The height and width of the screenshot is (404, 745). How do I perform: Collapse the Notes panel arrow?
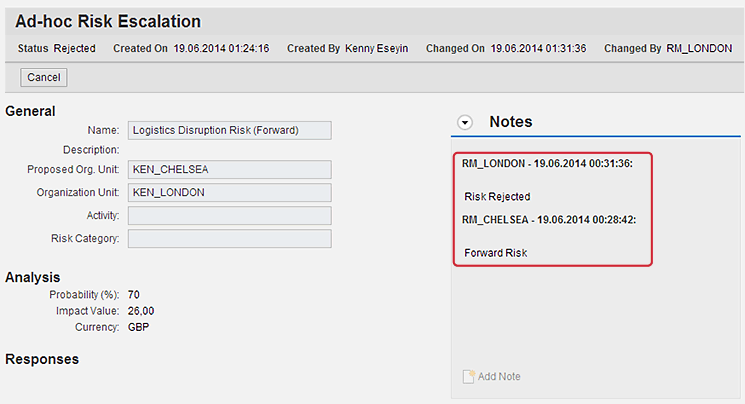coord(465,123)
